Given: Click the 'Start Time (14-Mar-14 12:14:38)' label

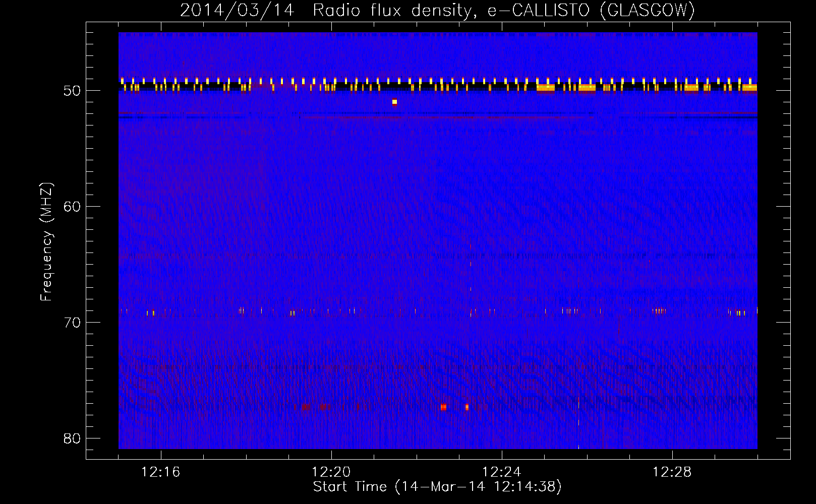Looking at the screenshot, I should (x=437, y=487).
